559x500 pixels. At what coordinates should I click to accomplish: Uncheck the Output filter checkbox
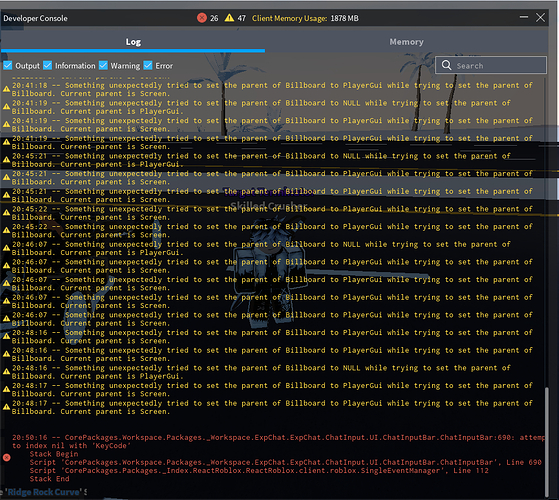tap(7, 65)
